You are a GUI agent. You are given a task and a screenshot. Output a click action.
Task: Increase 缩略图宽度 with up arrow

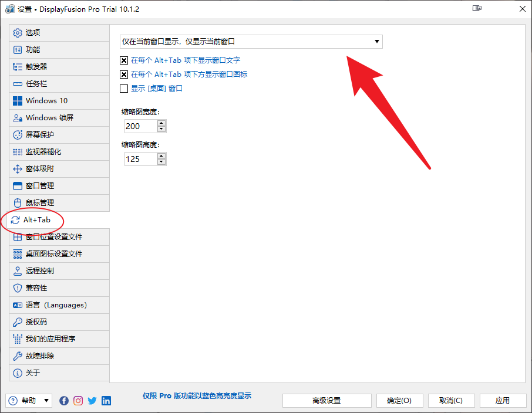pyautogui.click(x=161, y=123)
